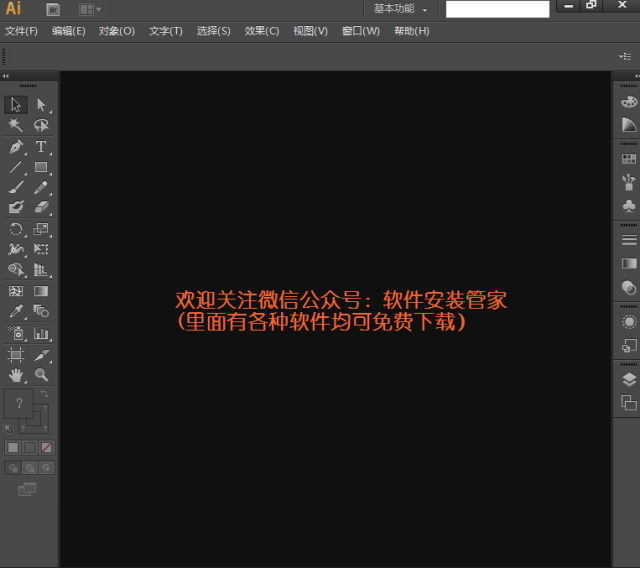Change the screen mode button
Screen dimensions: 640x568
[x=28, y=489]
